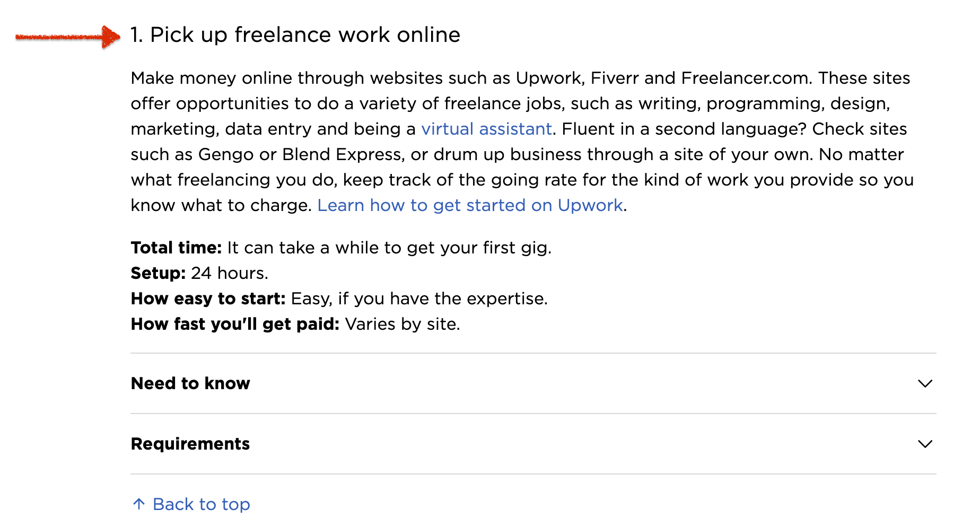This screenshot has height=527, width=980.
Task: Click the red arrow pointing at heading
Action: (68, 37)
